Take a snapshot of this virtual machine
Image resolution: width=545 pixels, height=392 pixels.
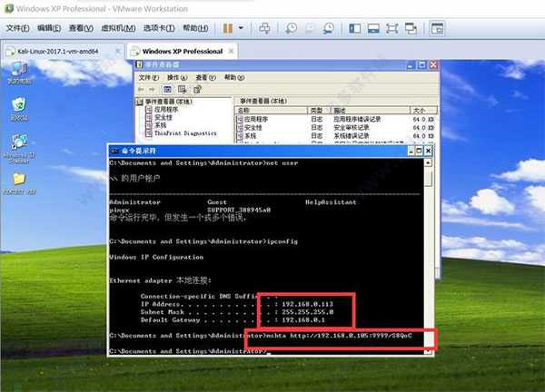point(291,28)
